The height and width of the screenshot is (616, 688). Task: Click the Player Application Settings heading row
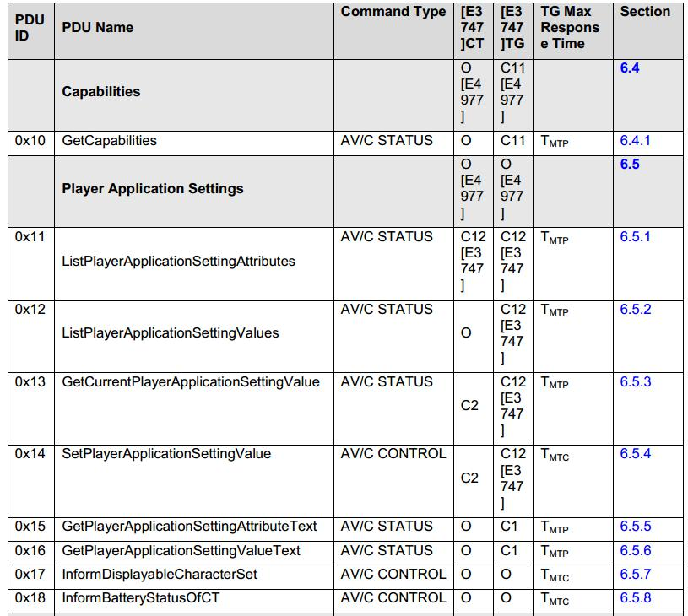[346, 192]
